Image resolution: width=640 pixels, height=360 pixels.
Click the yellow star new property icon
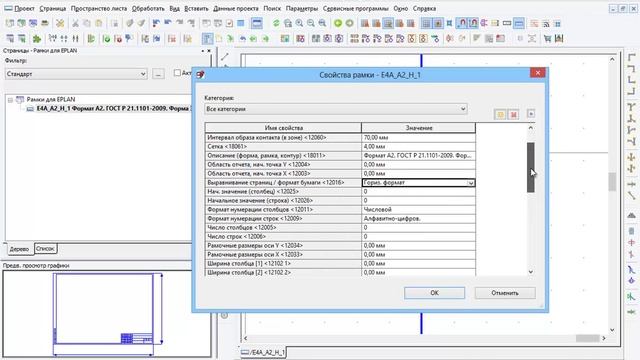(x=500, y=115)
